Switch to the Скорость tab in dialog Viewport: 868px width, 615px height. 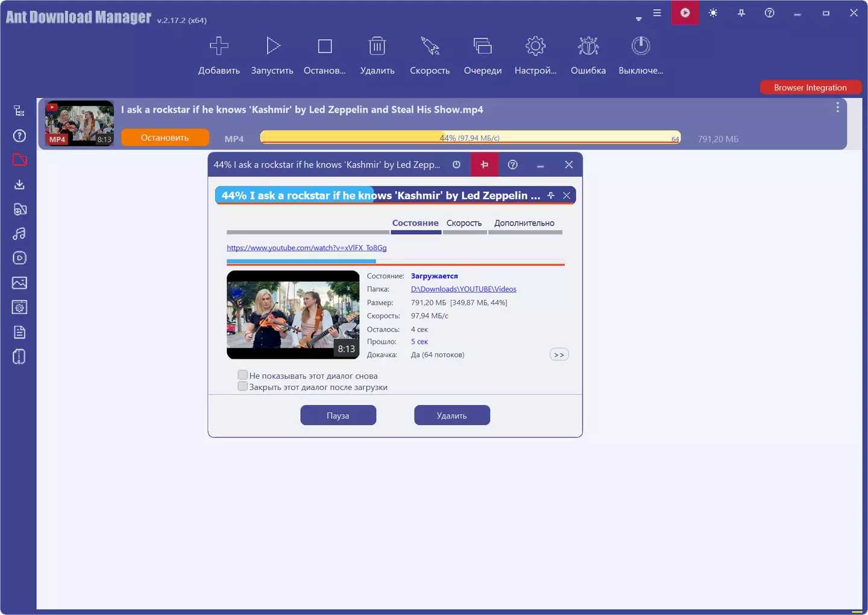pyautogui.click(x=464, y=223)
